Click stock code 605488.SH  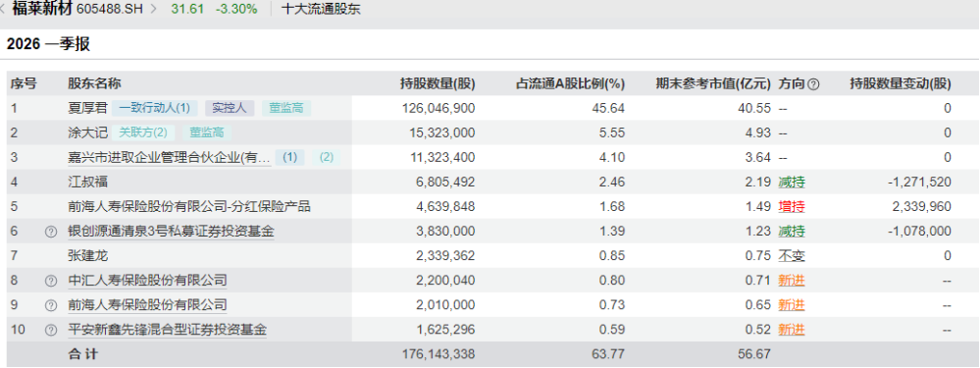tap(110, 10)
